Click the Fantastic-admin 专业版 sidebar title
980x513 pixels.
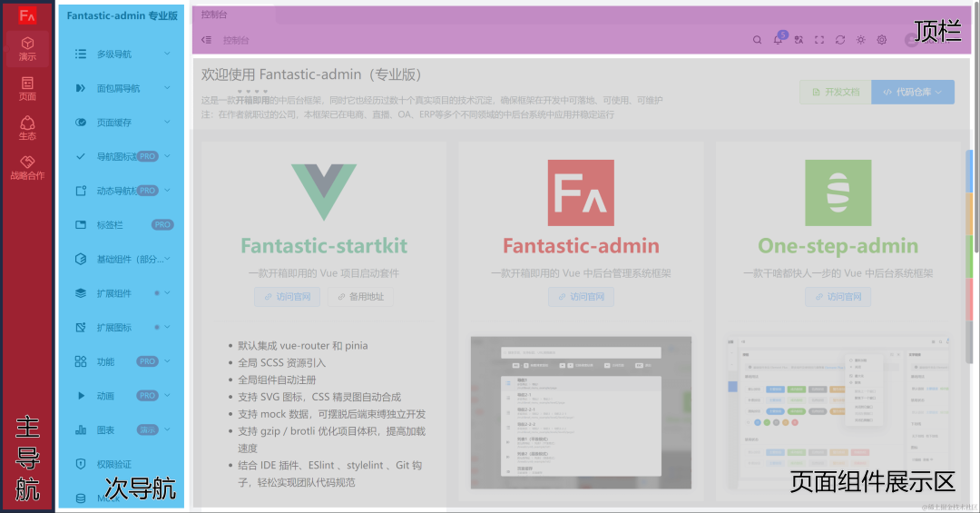click(122, 15)
